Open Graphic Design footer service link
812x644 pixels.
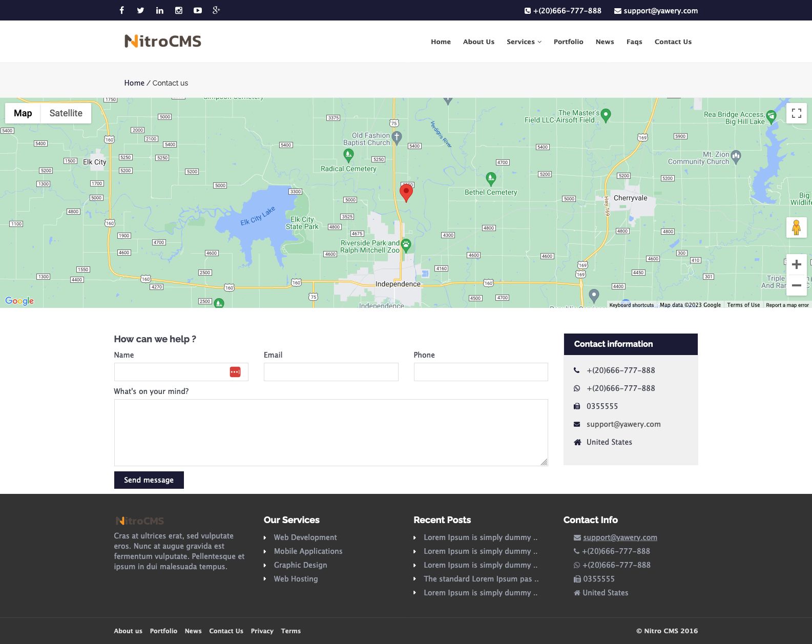300,565
